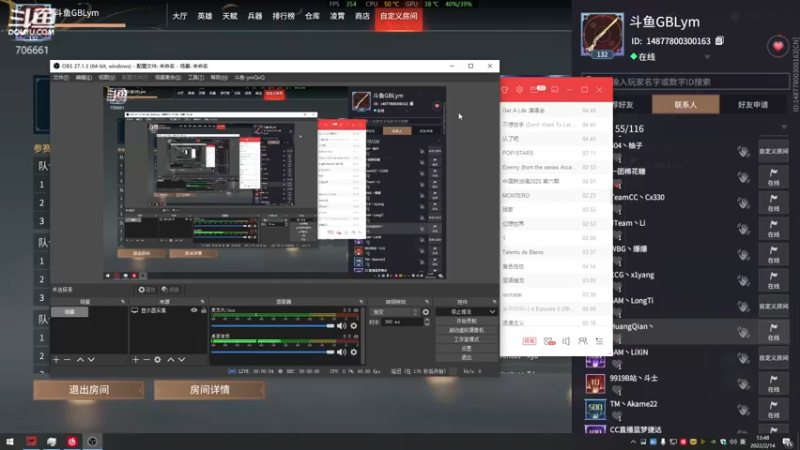Screen dimensions: 800x450
Task: Pop out the Scenes dock panel
Action: pos(122,302)
